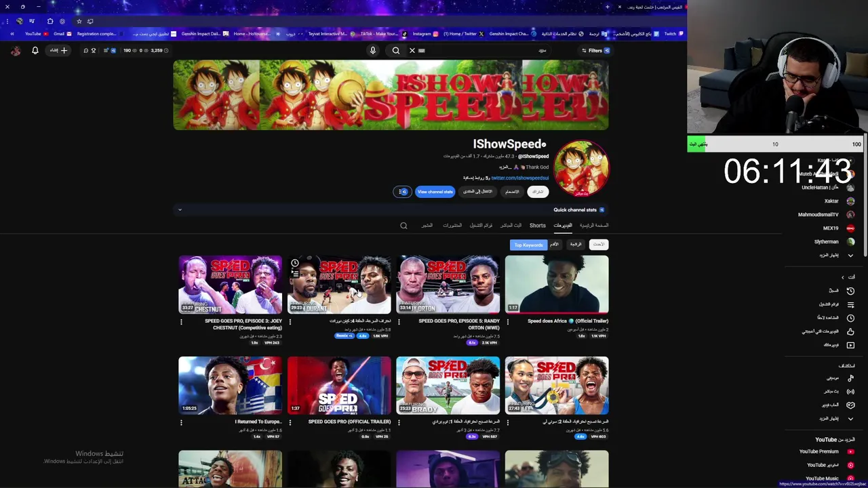Expand Show more under subscriptions list
Viewport: 868px width, 488px height.
[835, 255]
